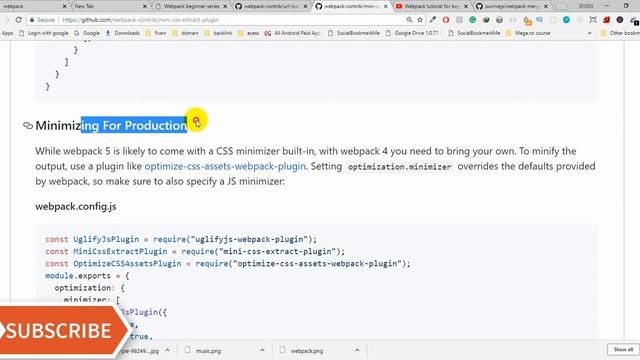640x360 pixels.
Task: Open the 'acess' bookmark folder
Action: 248,33
